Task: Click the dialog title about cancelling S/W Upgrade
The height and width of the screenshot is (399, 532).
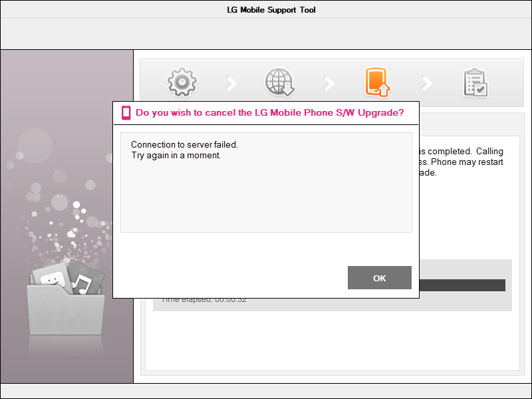Action: [270, 112]
